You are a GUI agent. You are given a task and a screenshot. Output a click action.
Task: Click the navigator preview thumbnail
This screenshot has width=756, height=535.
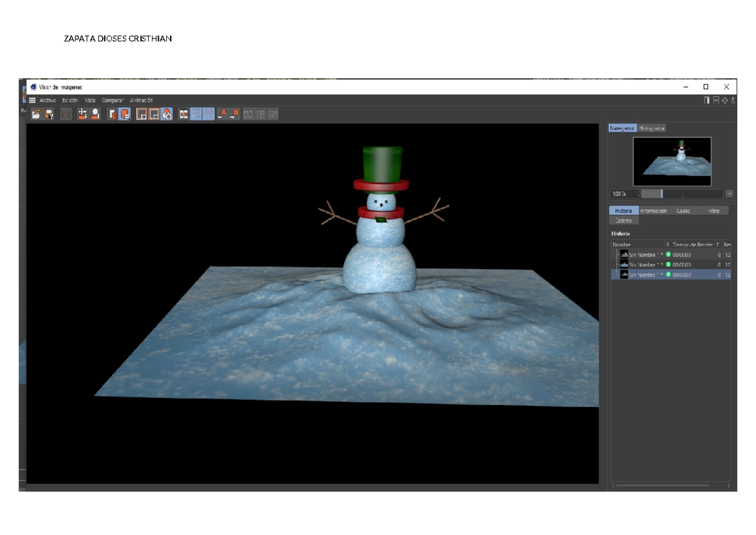[x=672, y=163]
